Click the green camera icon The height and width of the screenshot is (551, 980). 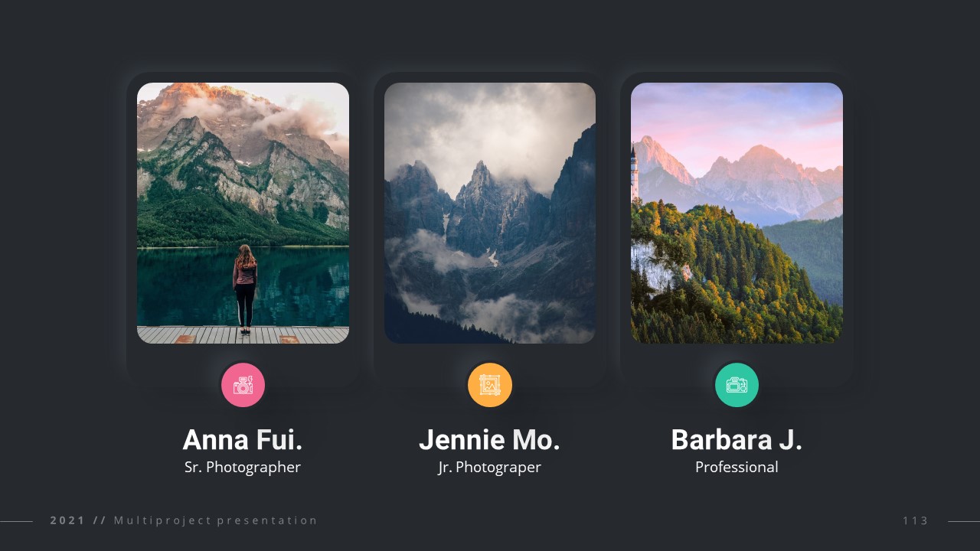[x=737, y=385]
